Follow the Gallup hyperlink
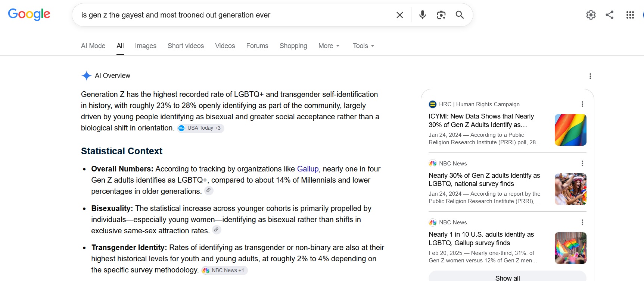Screen dimensions: 644x281 (308, 169)
